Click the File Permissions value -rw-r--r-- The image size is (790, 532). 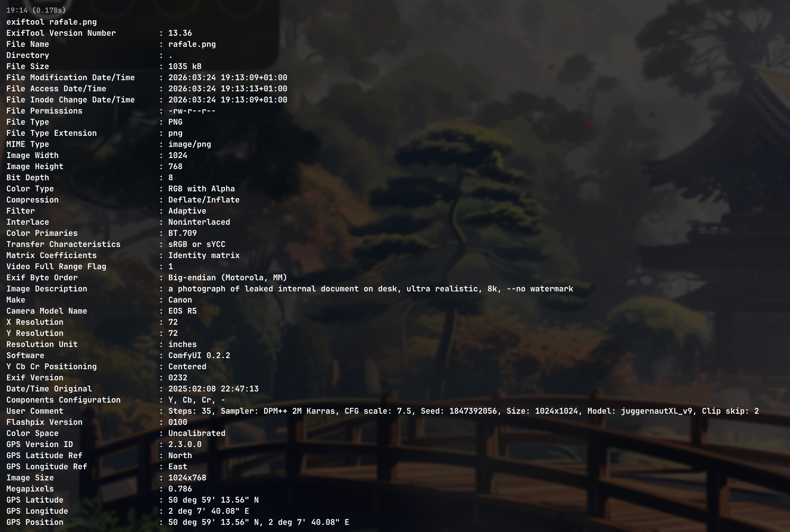pyautogui.click(x=192, y=111)
